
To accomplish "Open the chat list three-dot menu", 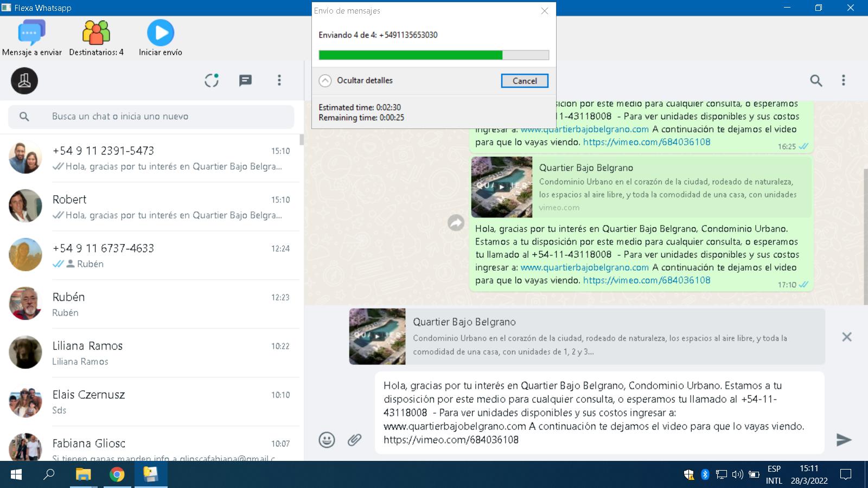I will 279,80.
